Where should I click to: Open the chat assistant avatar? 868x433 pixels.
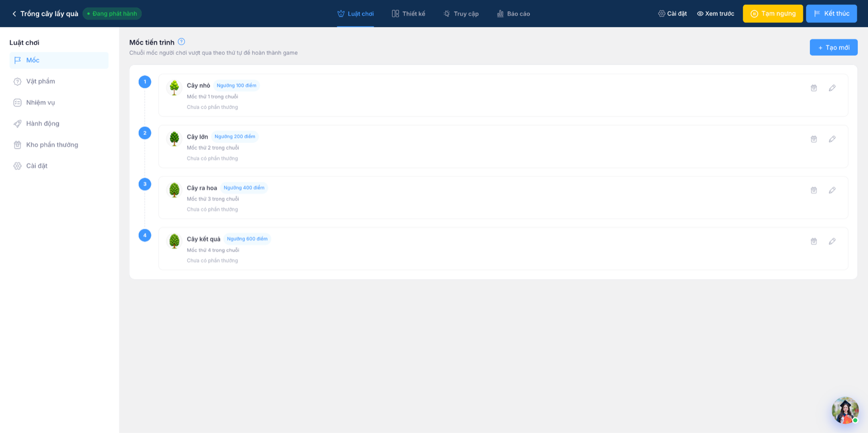[845, 410]
